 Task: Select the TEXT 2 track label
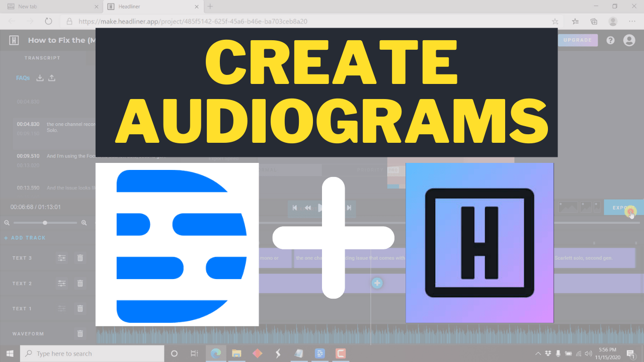pos(22,284)
